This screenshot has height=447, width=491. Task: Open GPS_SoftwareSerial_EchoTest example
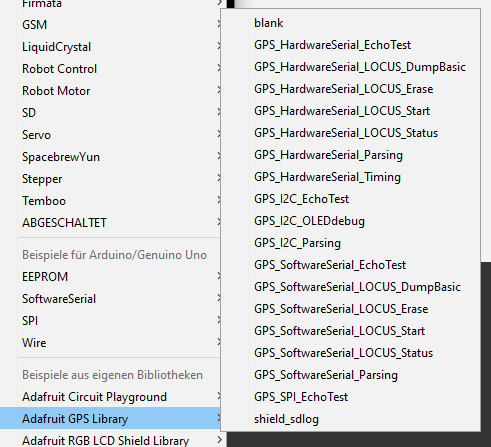pos(351,265)
